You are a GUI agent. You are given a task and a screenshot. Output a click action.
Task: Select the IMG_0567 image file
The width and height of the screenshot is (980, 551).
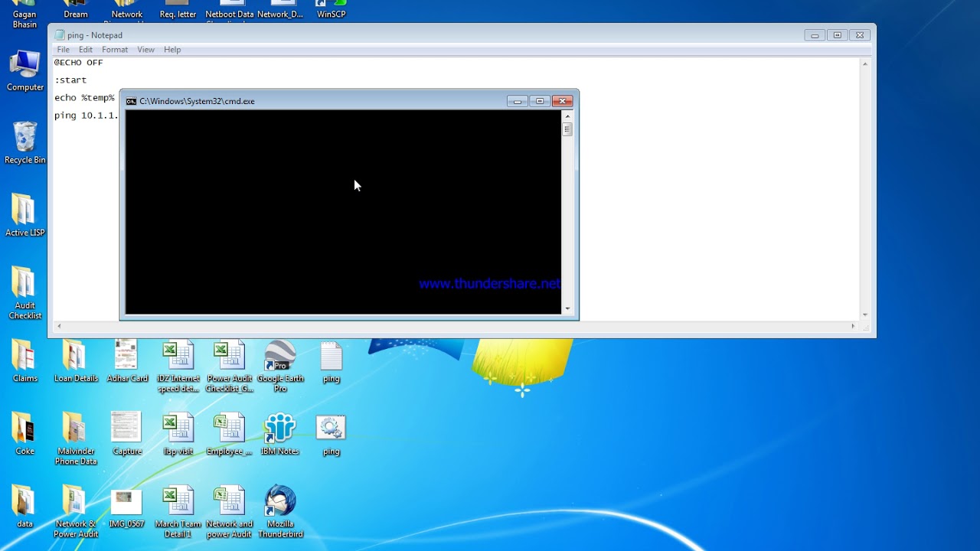coord(127,508)
